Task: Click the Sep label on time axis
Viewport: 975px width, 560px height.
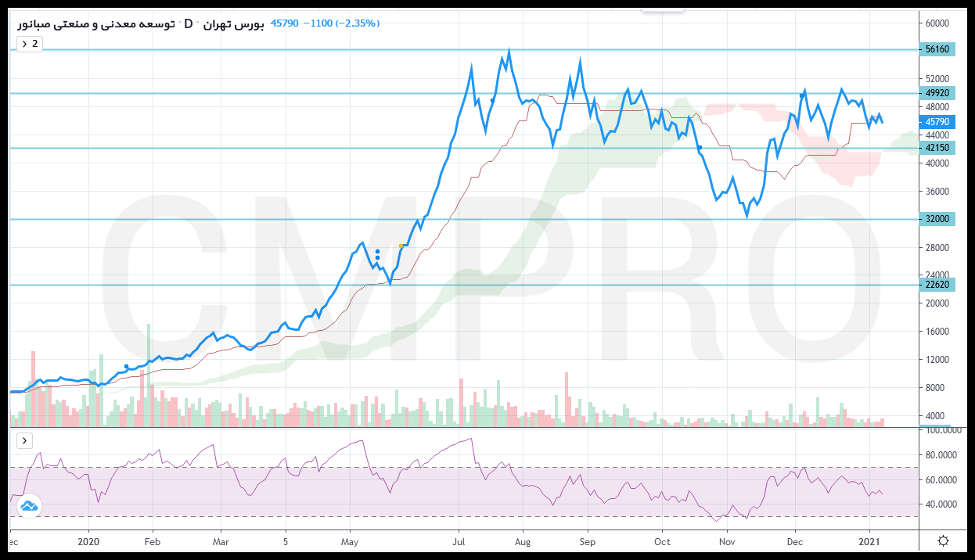Action: coord(588,541)
